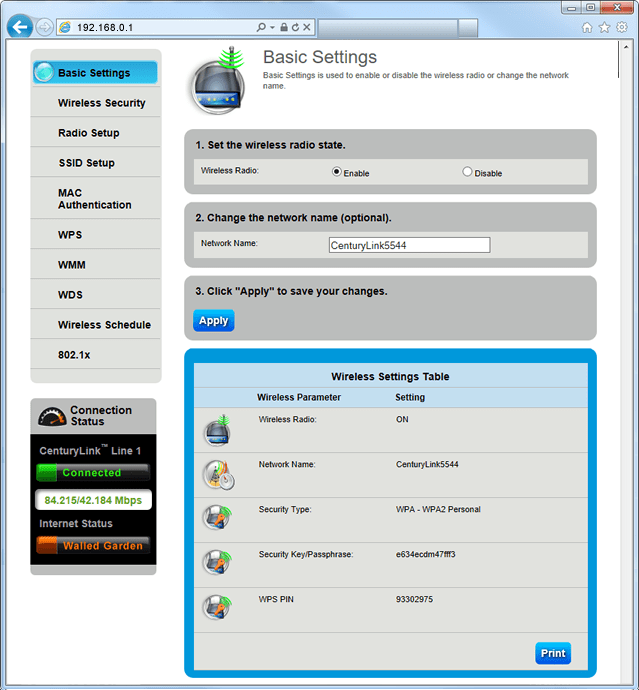Click the orange Walled Garden status bar

[x=93, y=546]
